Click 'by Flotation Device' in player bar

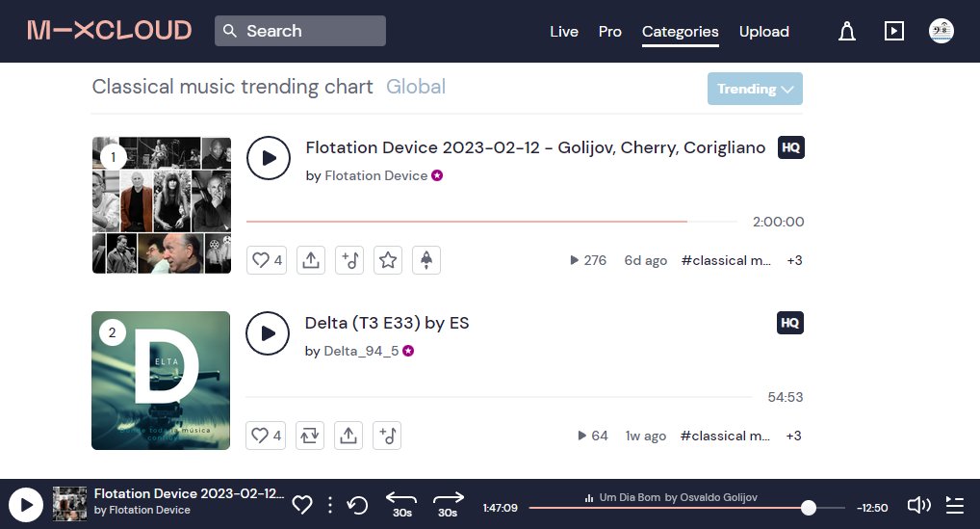[x=142, y=510]
